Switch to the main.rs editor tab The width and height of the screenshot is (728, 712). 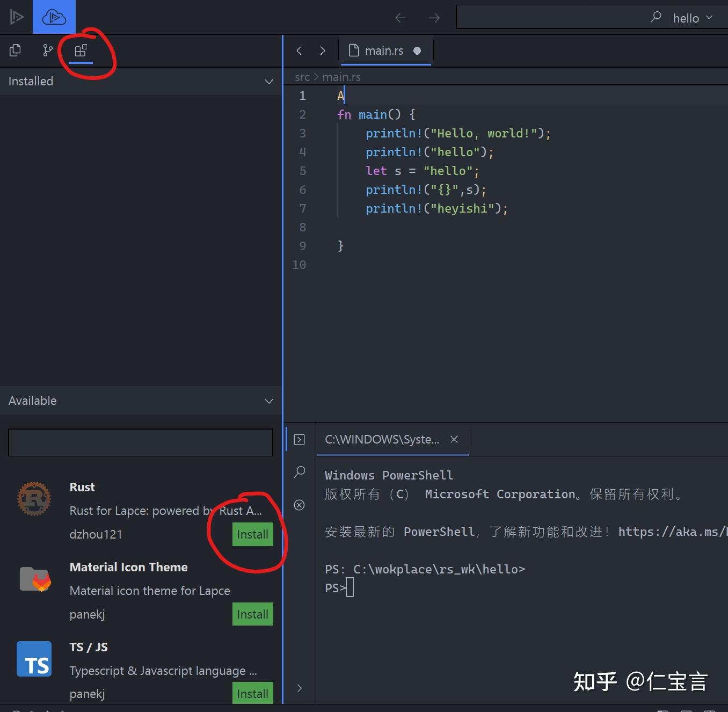(x=384, y=50)
